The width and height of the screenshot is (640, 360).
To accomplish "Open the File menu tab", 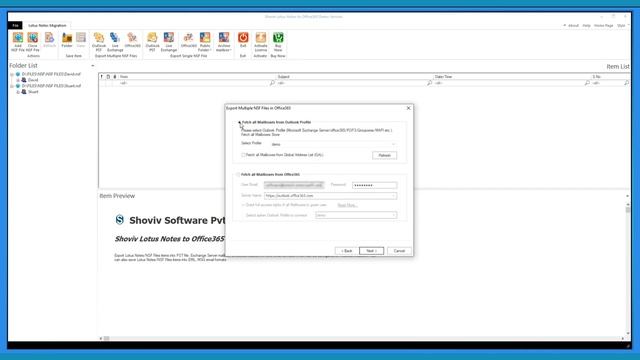I will tap(15, 25).
